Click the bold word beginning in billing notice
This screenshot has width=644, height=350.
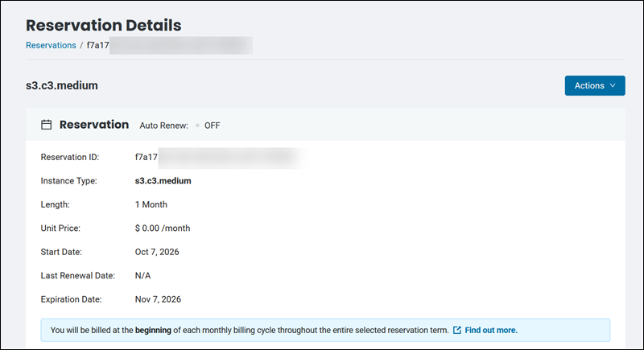153,331
